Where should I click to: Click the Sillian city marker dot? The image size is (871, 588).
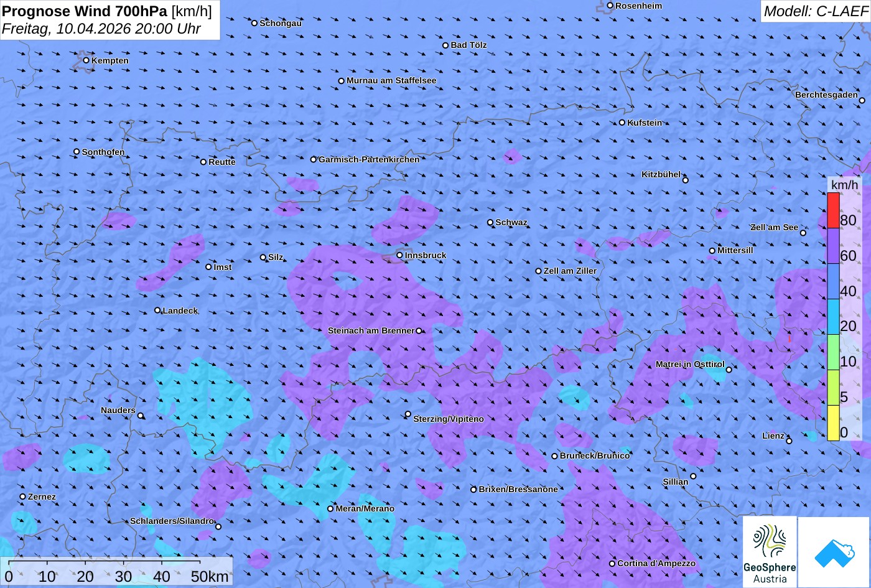[x=693, y=477]
